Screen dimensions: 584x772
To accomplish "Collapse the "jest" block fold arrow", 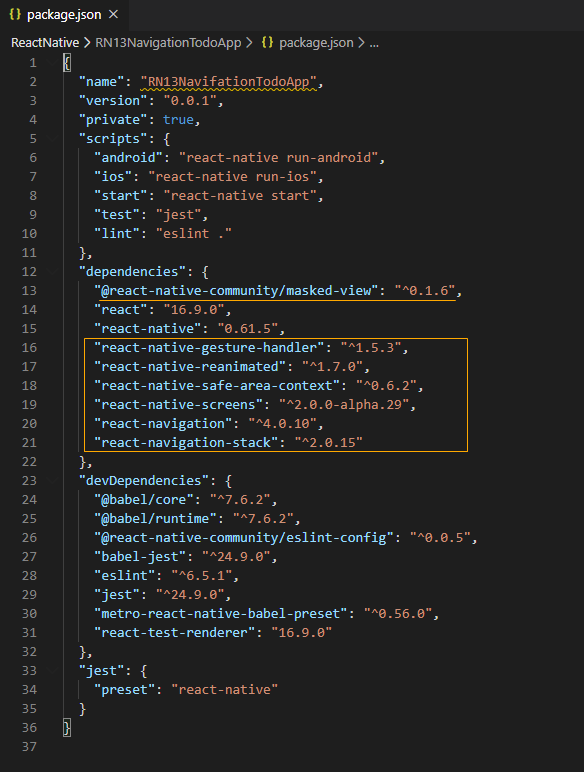I will (x=52, y=671).
